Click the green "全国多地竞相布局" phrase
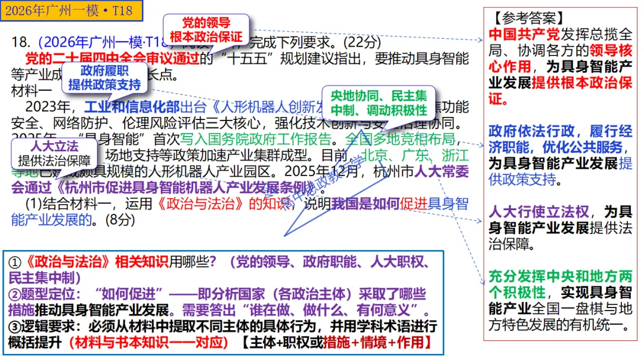This screenshot has height=363, width=644. [x=400, y=139]
